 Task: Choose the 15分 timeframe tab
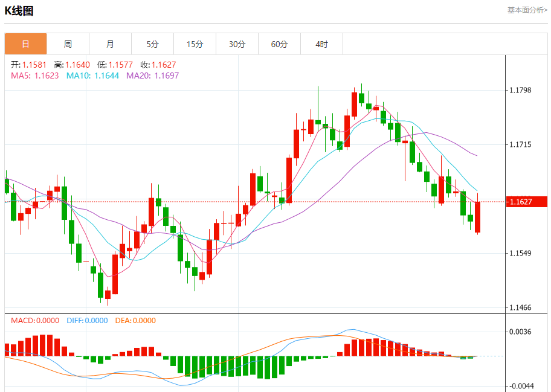(x=195, y=44)
